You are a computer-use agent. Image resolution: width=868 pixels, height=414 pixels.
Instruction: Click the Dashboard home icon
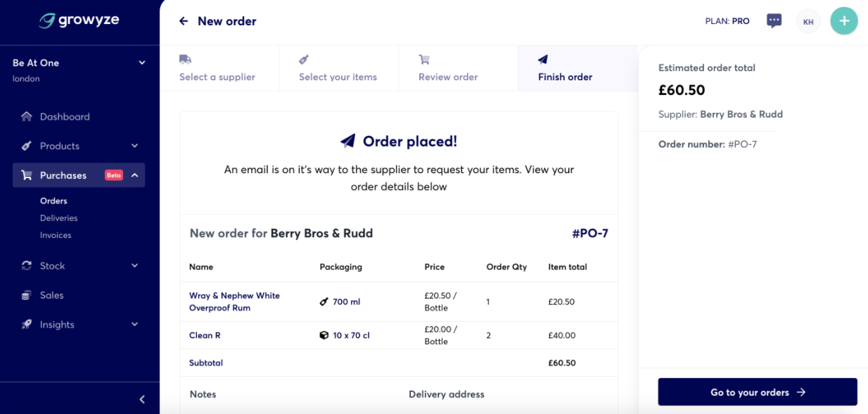(27, 117)
